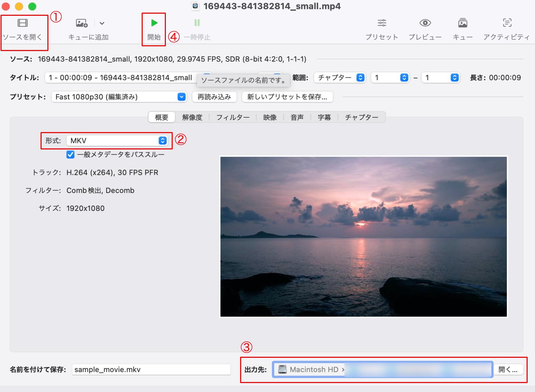Click 新しいプリセットを保存... button
The image size is (535, 392).
[x=287, y=97]
